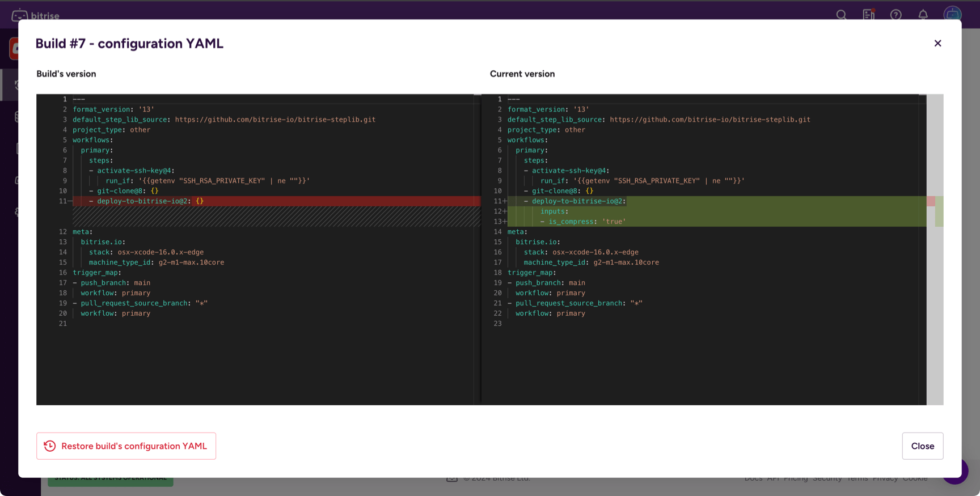Click the diff overview ruler marker
Screen dimensions: 980x496
pyautogui.click(x=935, y=211)
